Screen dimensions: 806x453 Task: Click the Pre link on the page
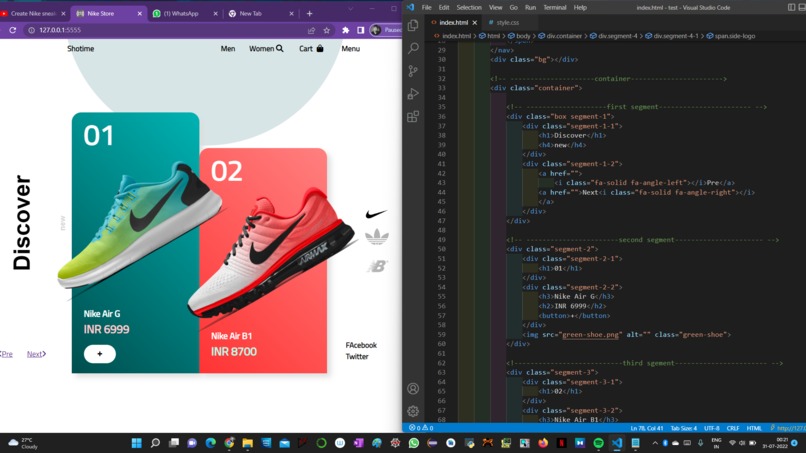click(x=6, y=354)
